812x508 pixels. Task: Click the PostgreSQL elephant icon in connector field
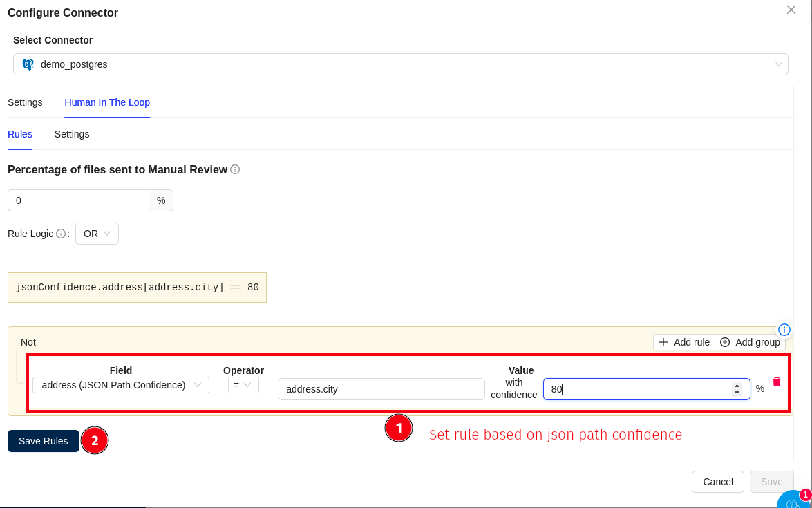click(x=28, y=64)
